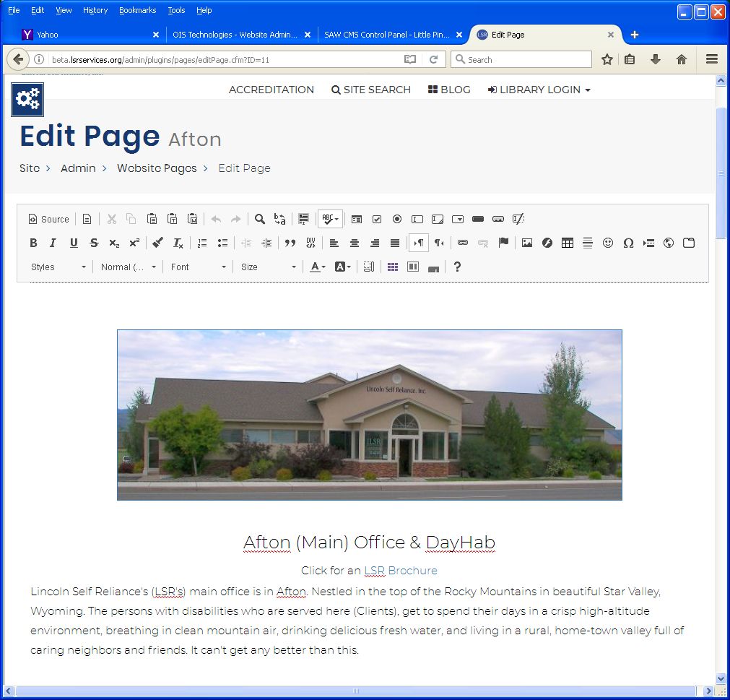
Task: Open the Size dropdown
Action: (269, 267)
